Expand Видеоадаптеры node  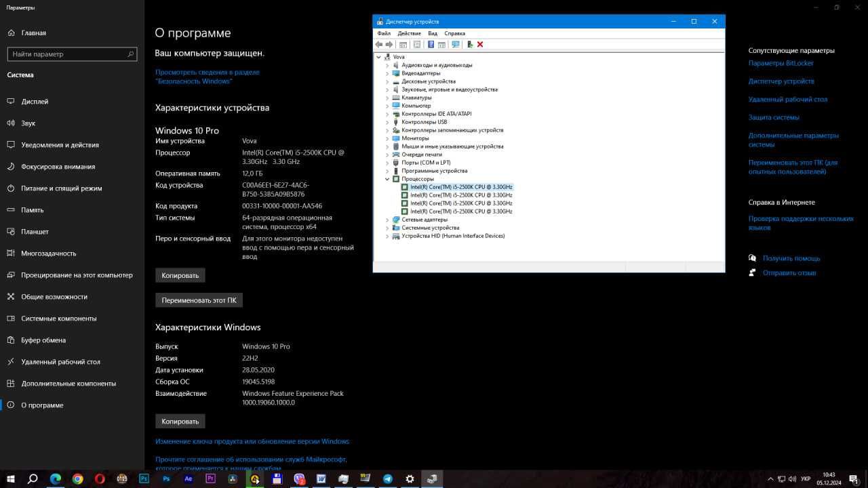pos(387,73)
